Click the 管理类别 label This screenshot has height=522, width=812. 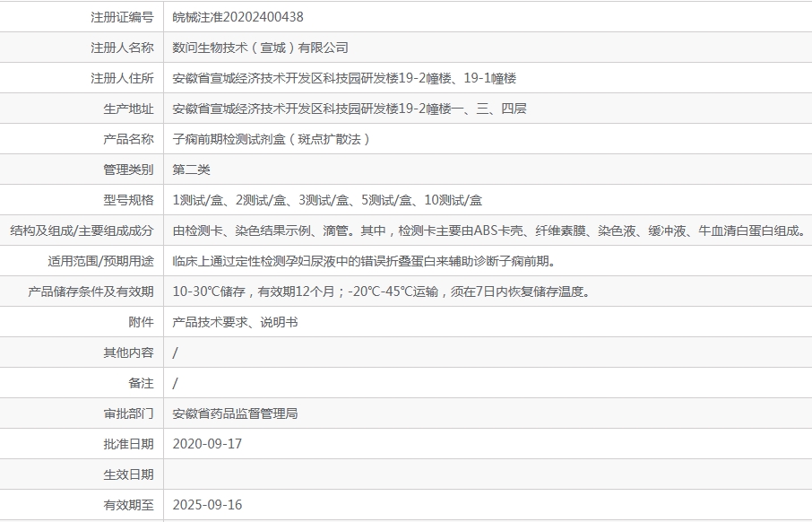click(x=128, y=170)
